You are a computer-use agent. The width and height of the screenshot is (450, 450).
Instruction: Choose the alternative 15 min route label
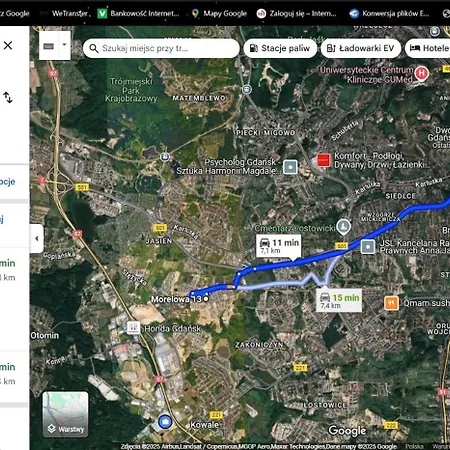339,301
